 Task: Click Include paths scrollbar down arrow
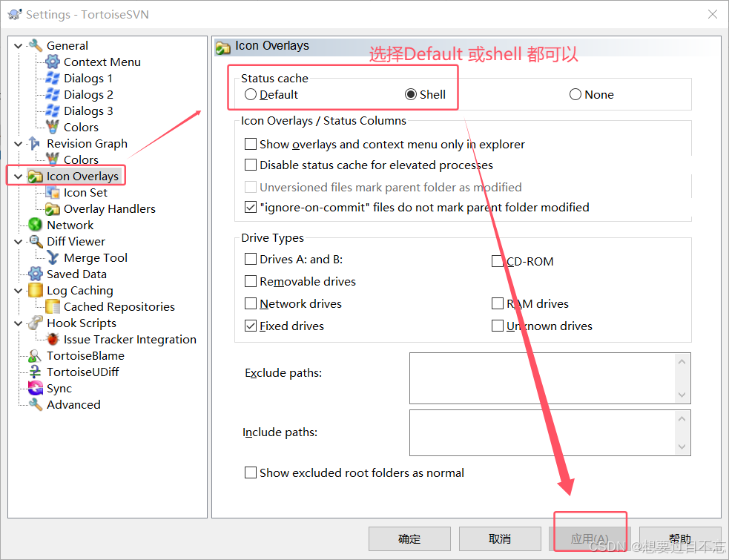coord(682,447)
